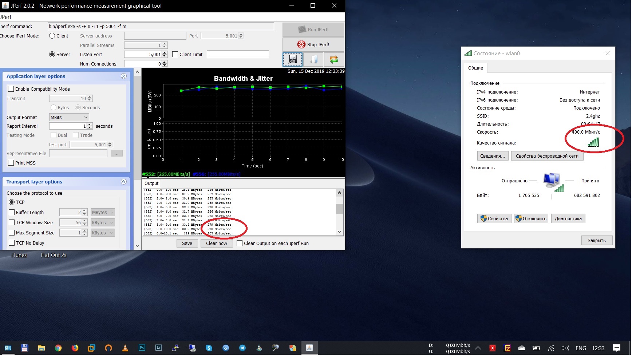
Task: Select the TCP protocol radio button
Action: click(x=12, y=202)
